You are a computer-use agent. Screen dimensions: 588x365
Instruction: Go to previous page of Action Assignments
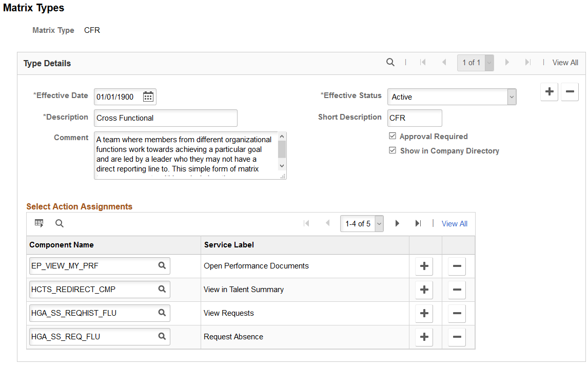coord(327,223)
